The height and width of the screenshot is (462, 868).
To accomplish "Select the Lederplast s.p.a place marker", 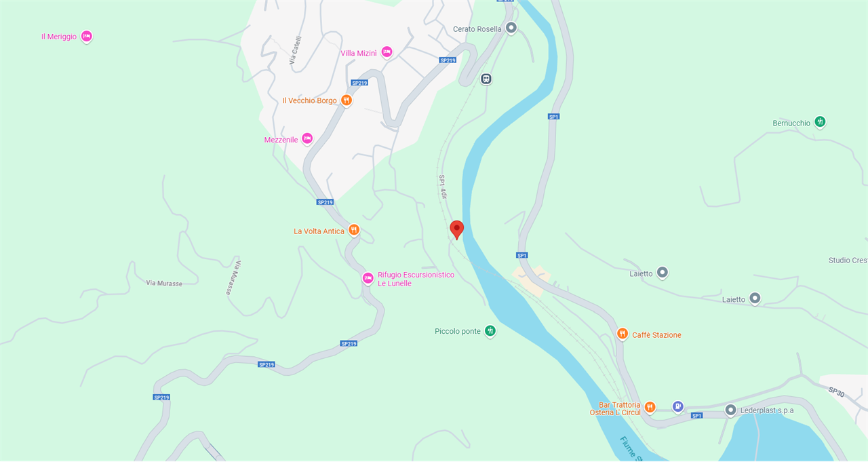I will 730,410.
